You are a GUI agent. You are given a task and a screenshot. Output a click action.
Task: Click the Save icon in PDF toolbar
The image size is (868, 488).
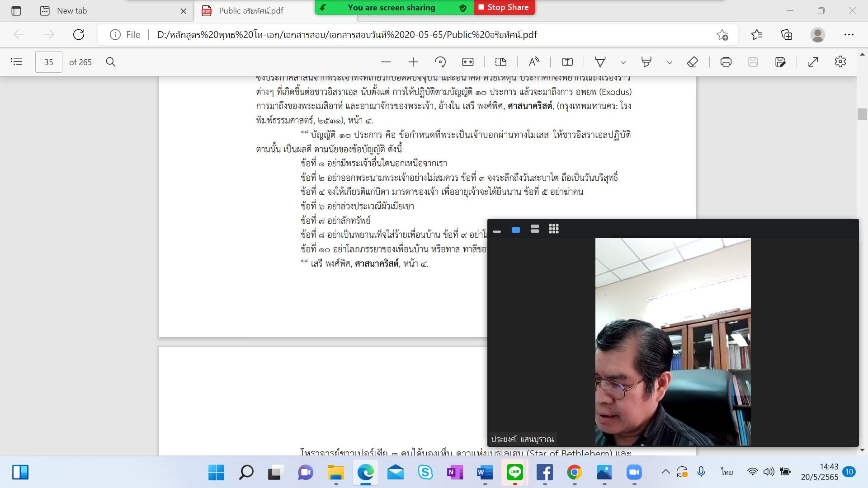point(753,62)
